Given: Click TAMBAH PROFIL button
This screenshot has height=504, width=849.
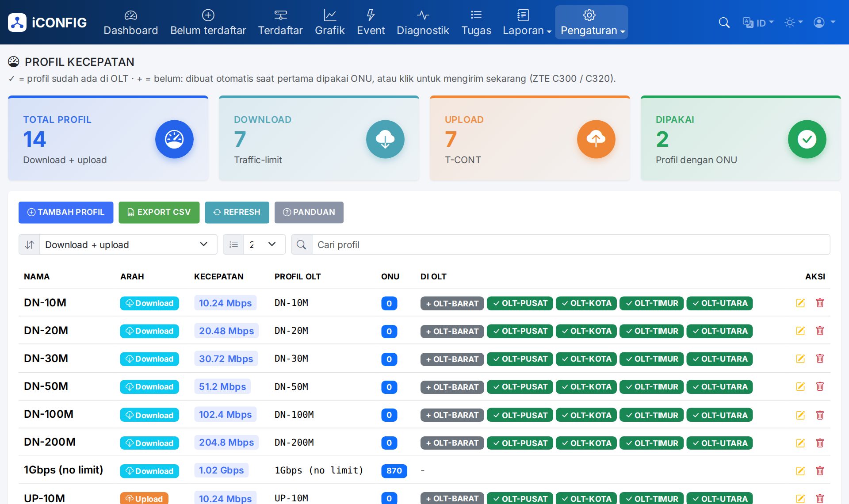Looking at the screenshot, I should click(x=66, y=212).
